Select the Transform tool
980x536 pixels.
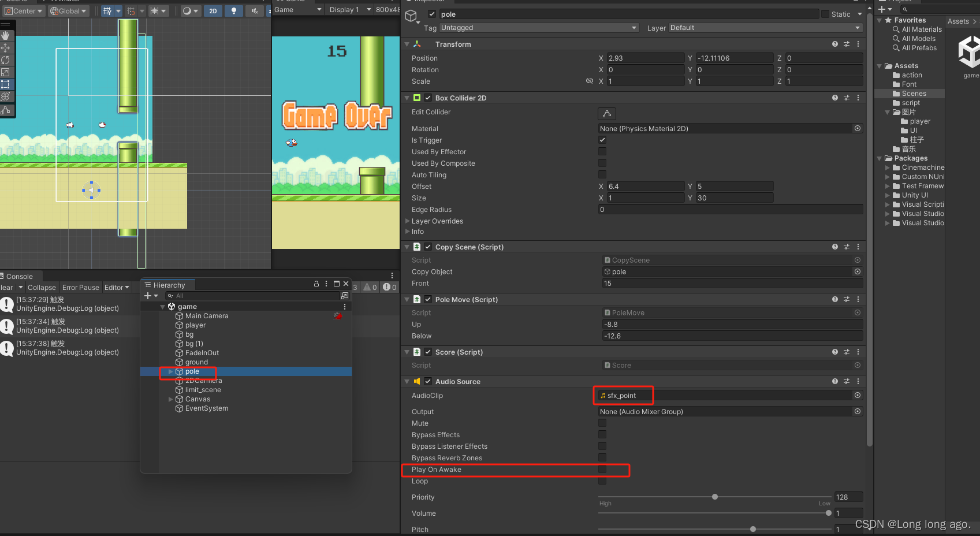coord(6,96)
